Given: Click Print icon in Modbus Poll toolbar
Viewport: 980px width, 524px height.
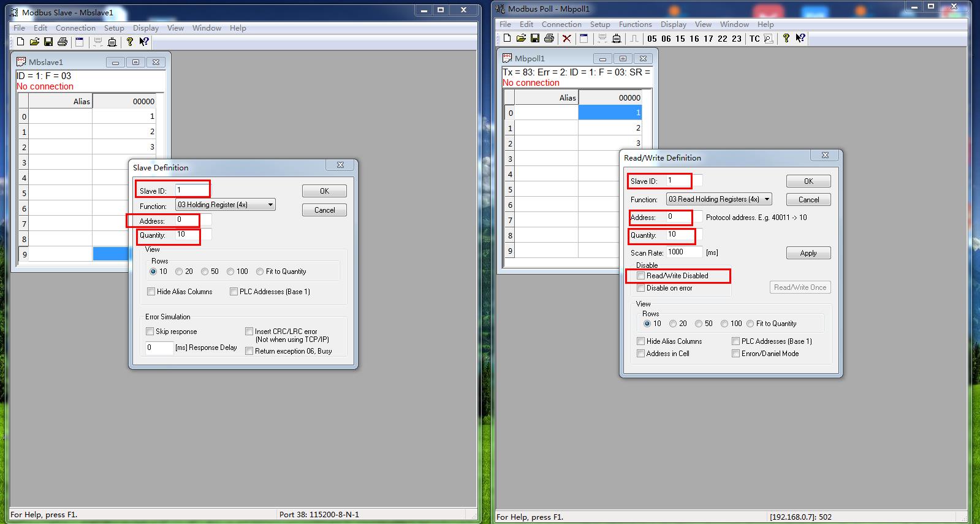Looking at the screenshot, I should click(x=549, y=38).
